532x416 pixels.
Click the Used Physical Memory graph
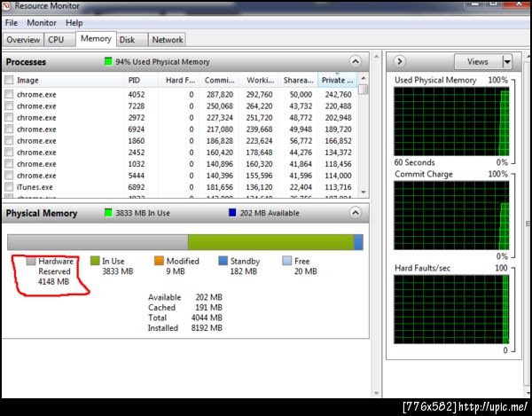(x=451, y=122)
